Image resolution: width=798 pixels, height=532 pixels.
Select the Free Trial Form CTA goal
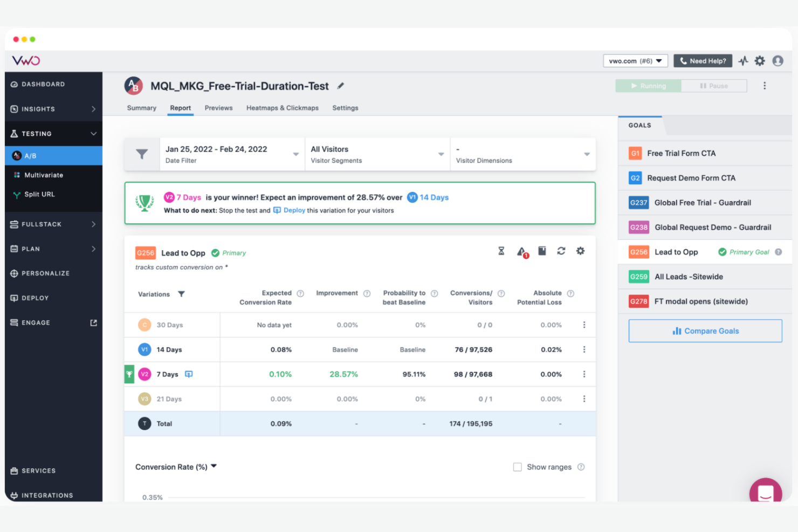[x=681, y=154]
